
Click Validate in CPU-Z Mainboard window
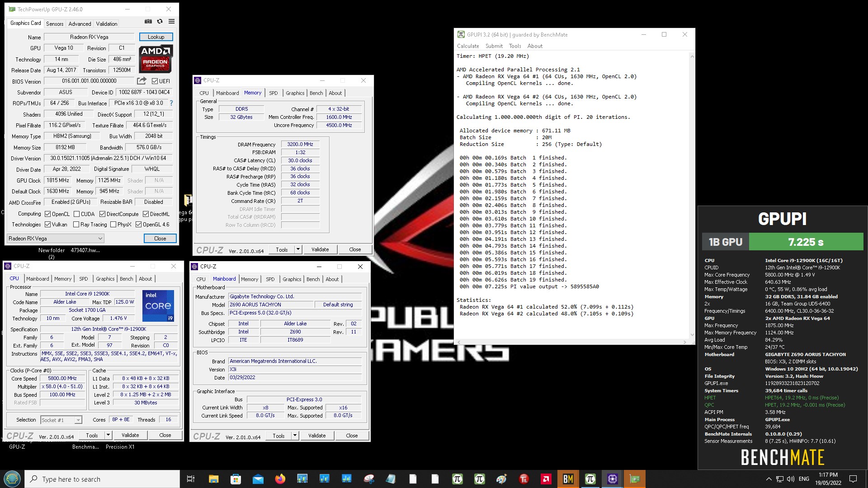(317, 436)
